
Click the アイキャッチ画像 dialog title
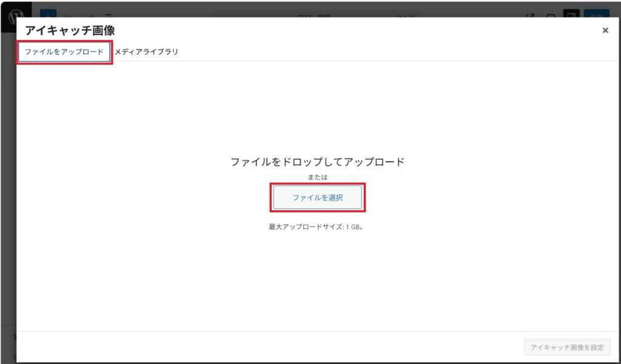click(70, 30)
